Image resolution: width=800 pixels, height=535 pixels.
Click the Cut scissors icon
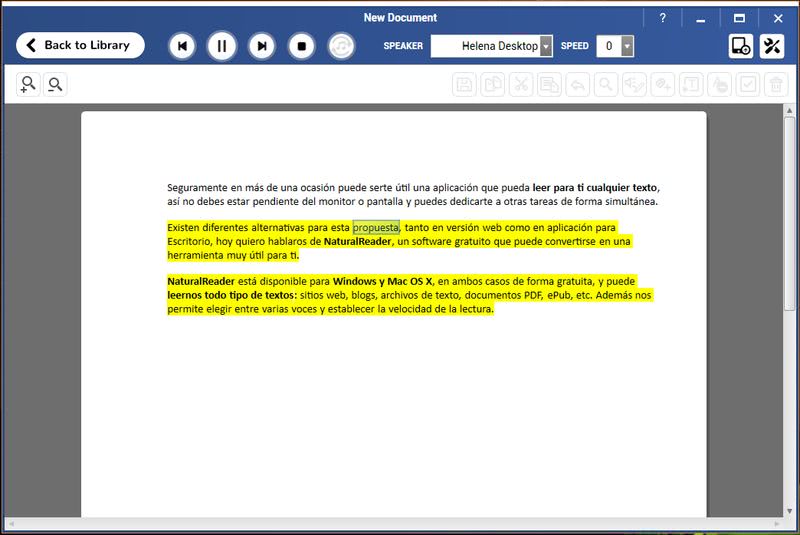pyautogui.click(x=521, y=84)
